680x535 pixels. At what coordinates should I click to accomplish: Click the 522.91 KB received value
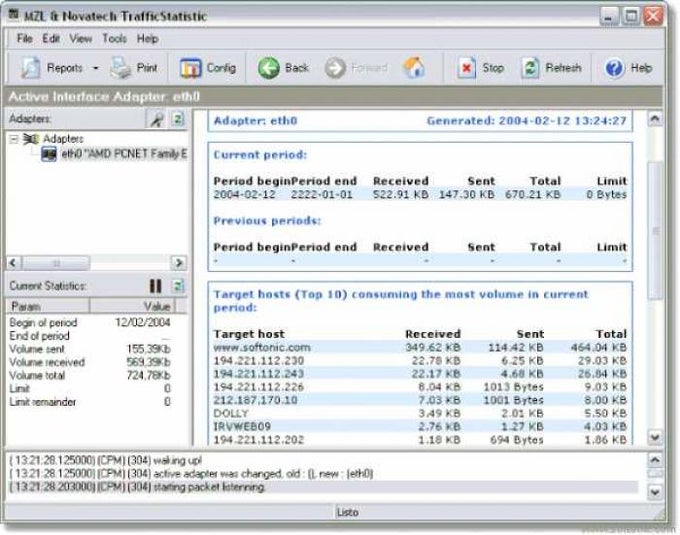pyautogui.click(x=400, y=195)
